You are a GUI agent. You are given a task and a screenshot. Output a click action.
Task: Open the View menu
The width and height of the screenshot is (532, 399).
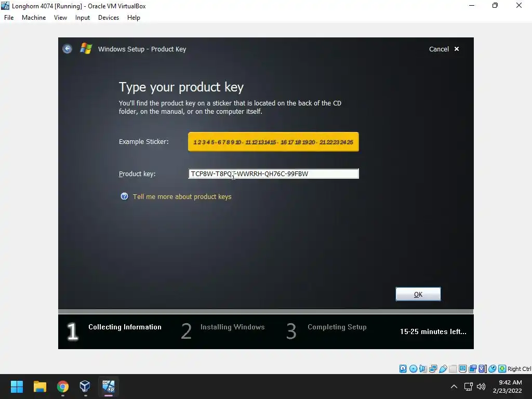60,18
